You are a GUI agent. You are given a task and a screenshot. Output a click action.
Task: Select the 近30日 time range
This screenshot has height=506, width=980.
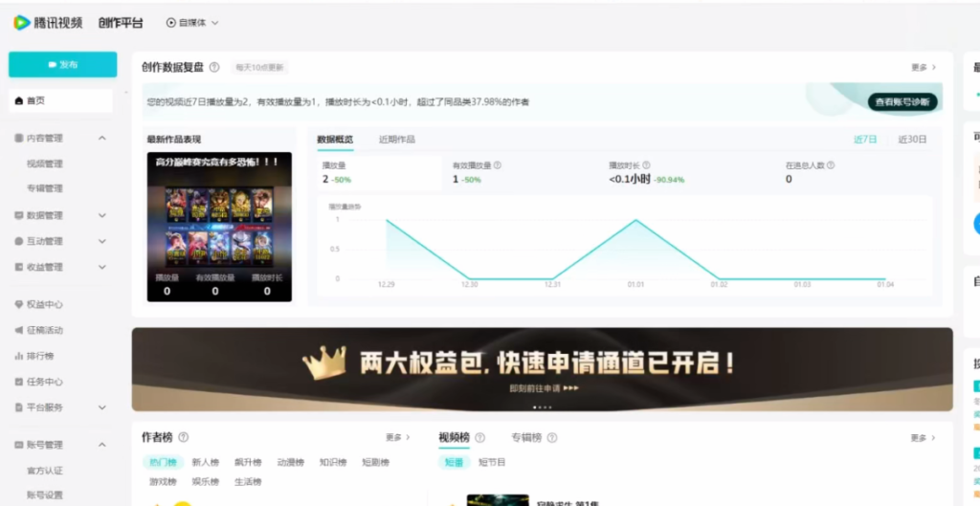pos(912,140)
